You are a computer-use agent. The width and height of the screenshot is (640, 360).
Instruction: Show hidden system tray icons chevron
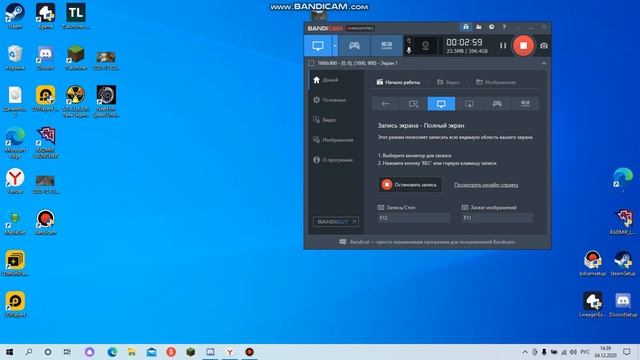pos(525,352)
